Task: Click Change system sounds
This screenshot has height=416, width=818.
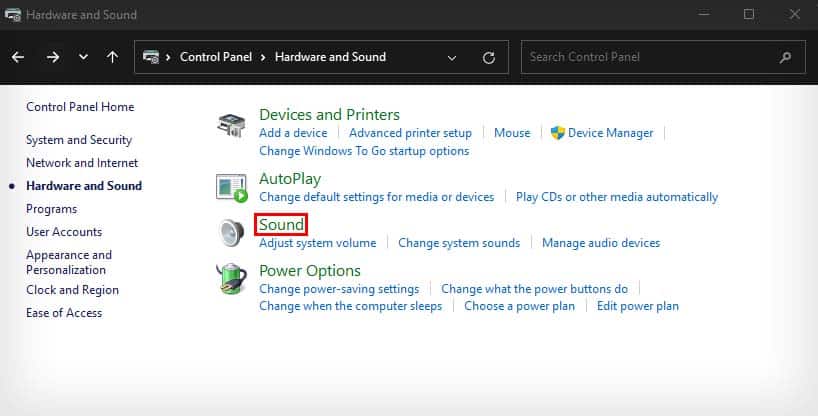Action: (x=459, y=243)
